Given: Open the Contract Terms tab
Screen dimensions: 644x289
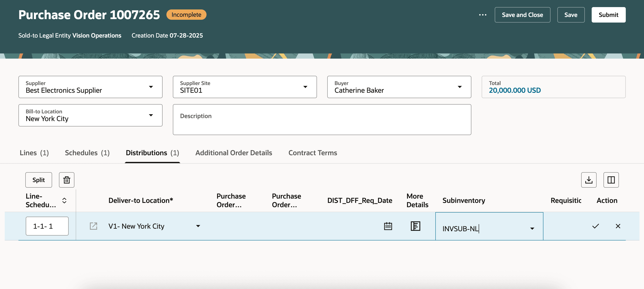Looking at the screenshot, I should point(312,153).
